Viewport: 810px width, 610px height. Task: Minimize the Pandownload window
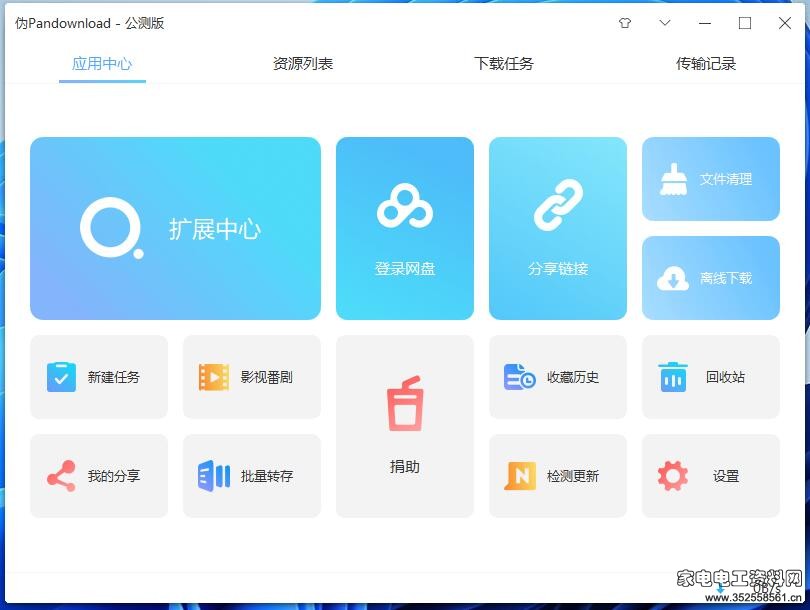click(705, 23)
